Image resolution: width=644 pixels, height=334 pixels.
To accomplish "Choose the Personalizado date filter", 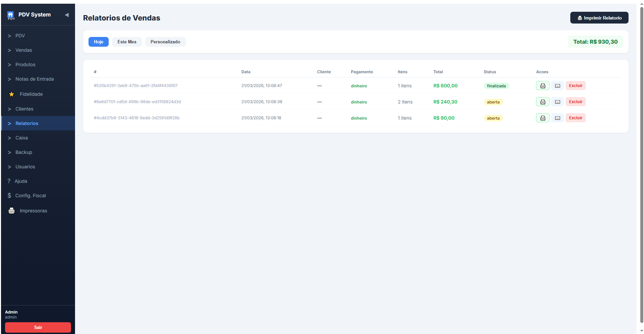I will tap(165, 42).
